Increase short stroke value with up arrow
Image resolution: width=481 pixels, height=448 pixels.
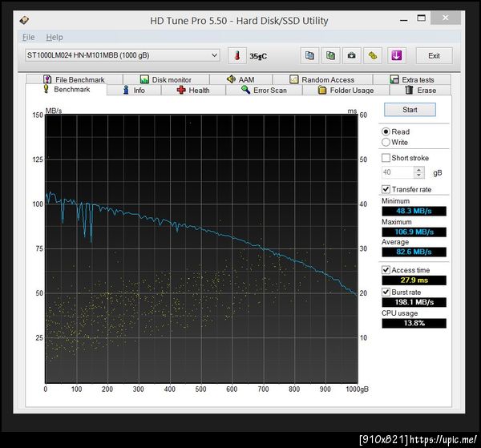(x=418, y=170)
